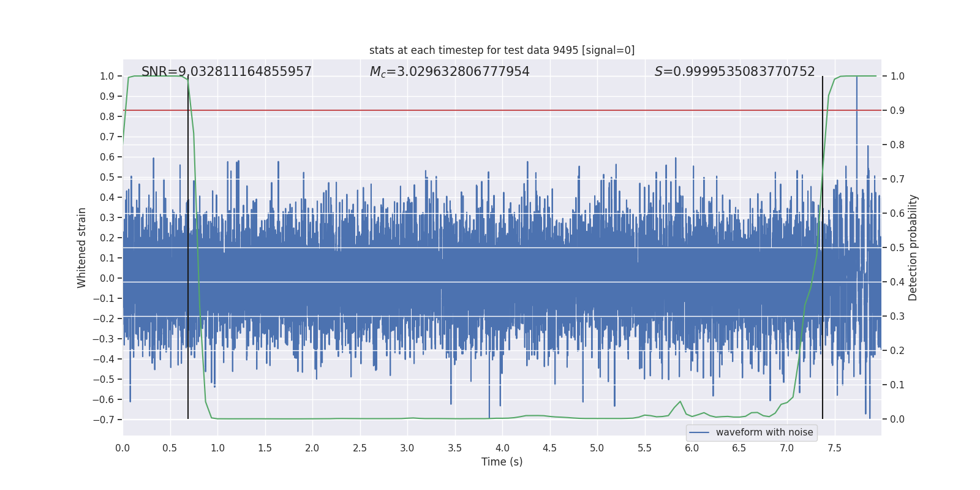Select the 0.5 tick on Whitened strain axis
980x490 pixels.
(x=107, y=177)
